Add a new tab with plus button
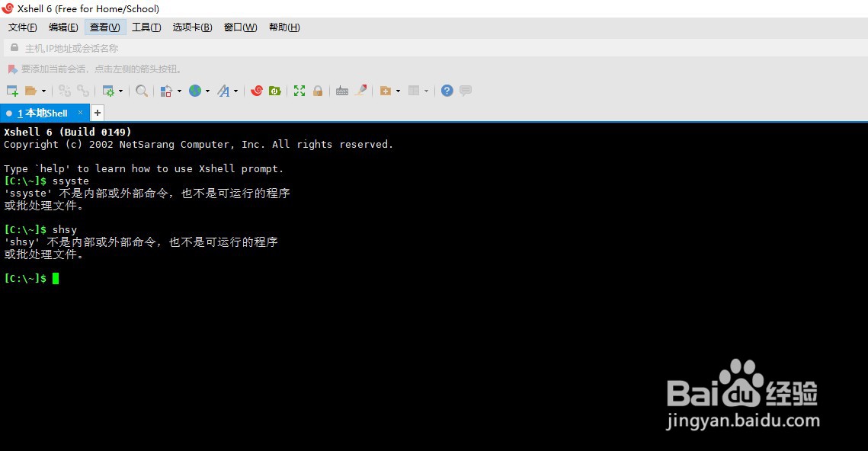Viewport: 868px width, 451px height. click(98, 113)
